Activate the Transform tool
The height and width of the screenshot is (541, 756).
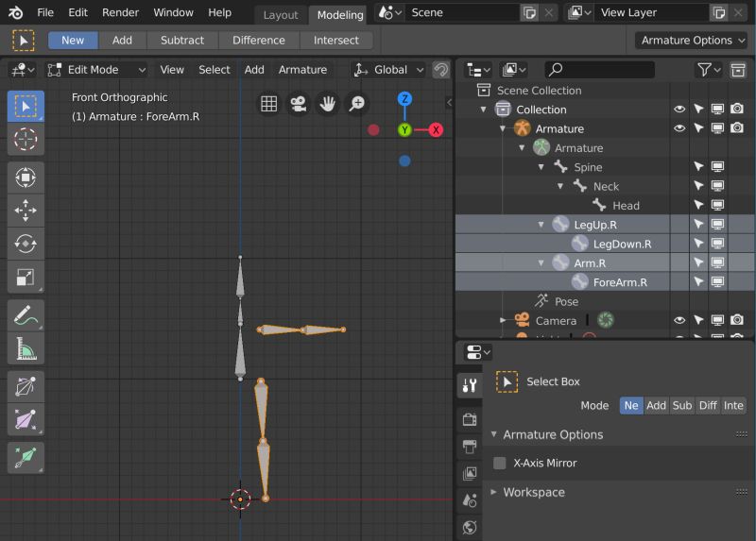pos(26,178)
